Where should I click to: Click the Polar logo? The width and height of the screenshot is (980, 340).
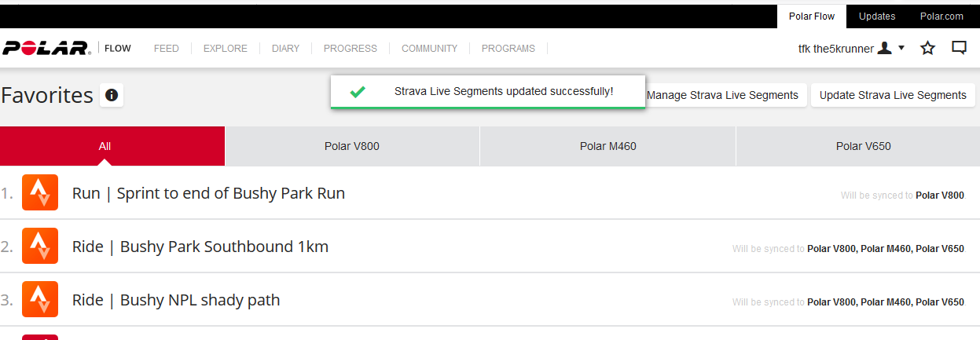click(47, 49)
